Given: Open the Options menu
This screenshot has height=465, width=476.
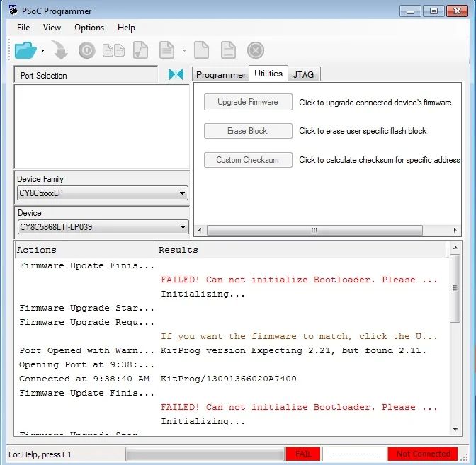Looking at the screenshot, I should [x=89, y=28].
